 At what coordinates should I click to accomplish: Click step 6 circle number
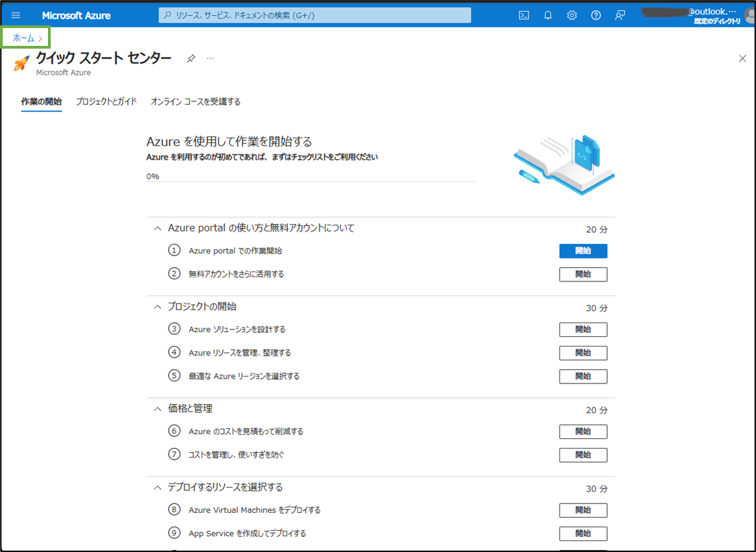coord(174,431)
